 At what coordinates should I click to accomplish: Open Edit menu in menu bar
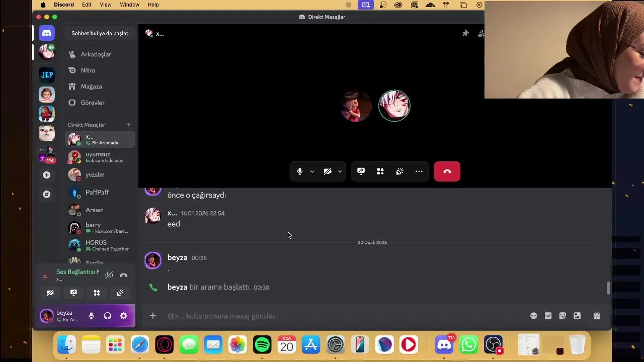coord(87,5)
